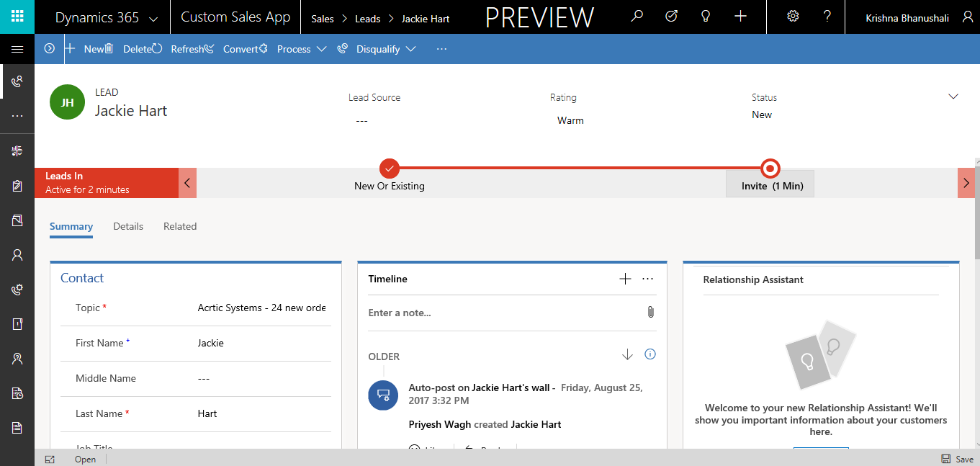Click the Topic field value

262,308
